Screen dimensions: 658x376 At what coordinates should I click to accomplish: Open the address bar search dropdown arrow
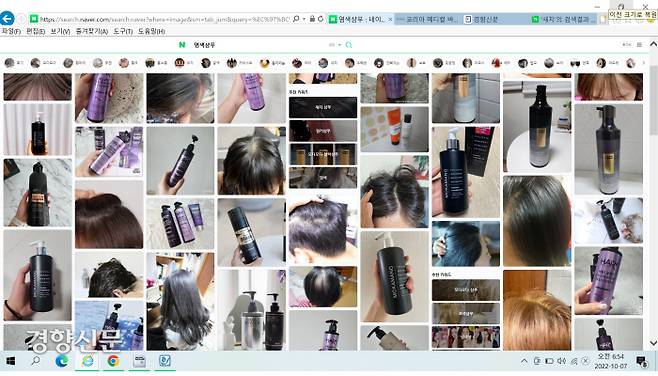(x=304, y=19)
